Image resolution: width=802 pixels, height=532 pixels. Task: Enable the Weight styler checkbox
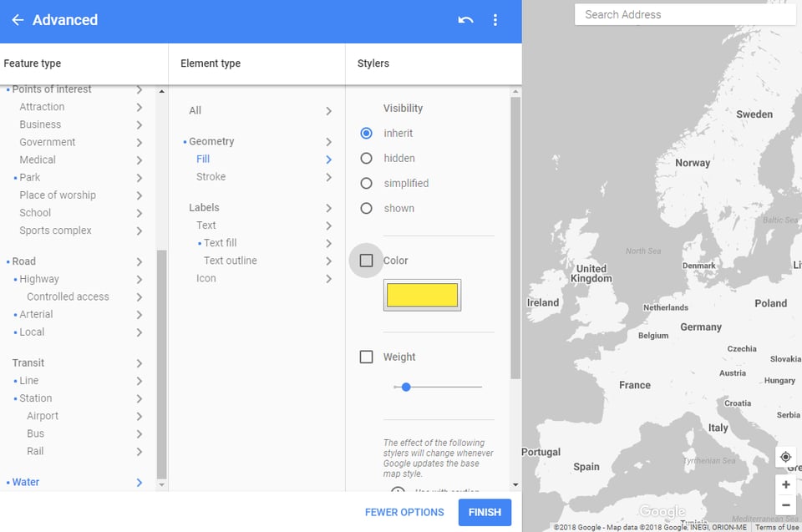click(366, 357)
